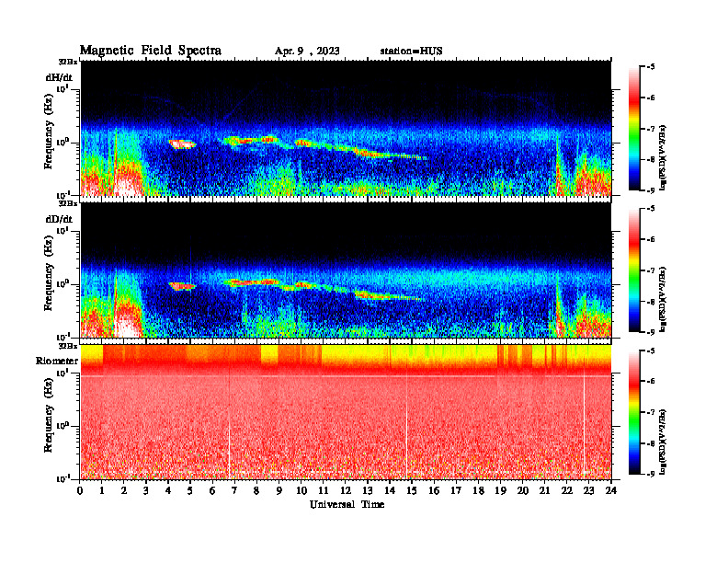The width and height of the screenshot is (728, 563).
Task: Click hour tick label 12 on time axis
Action: point(346,490)
